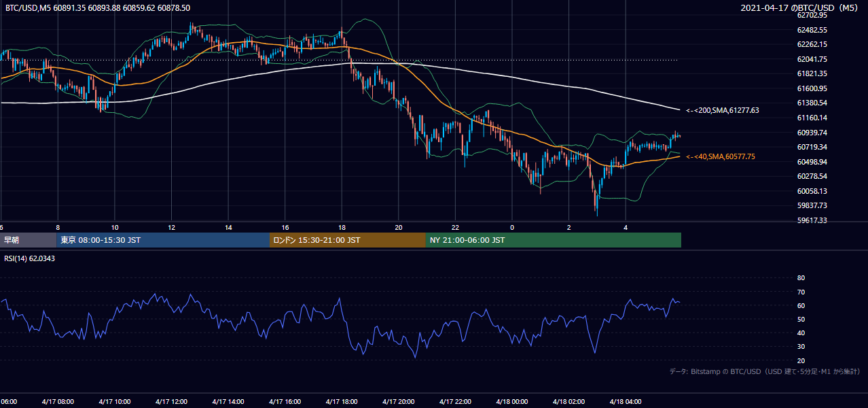Image resolution: width=868 pixels, height=408 pixels.
Task: Click the 4/17 14:00 bottom time label
Action: point(228,402)
